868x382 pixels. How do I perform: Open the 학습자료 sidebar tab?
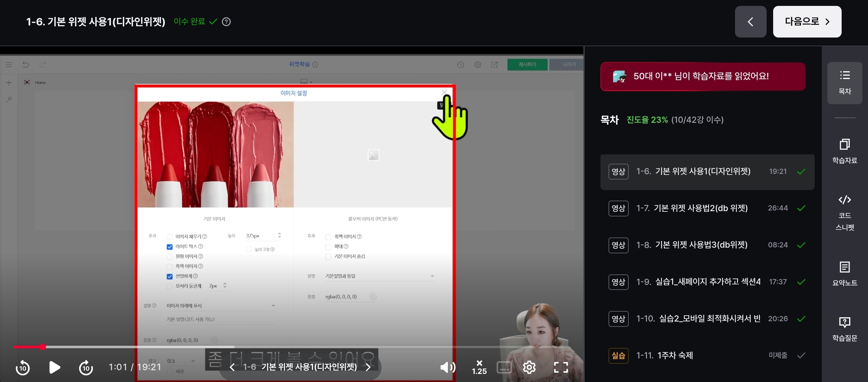[844, 152]
